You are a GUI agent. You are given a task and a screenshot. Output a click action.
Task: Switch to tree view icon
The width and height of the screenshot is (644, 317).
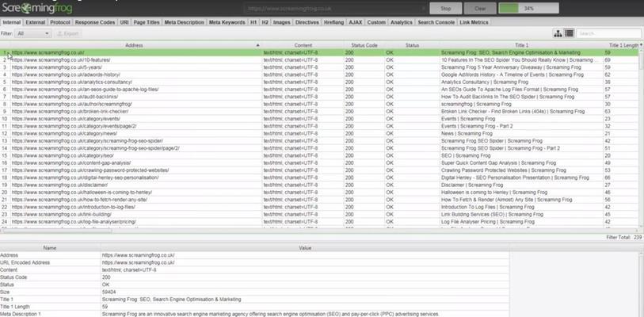[x=558, y=34]
